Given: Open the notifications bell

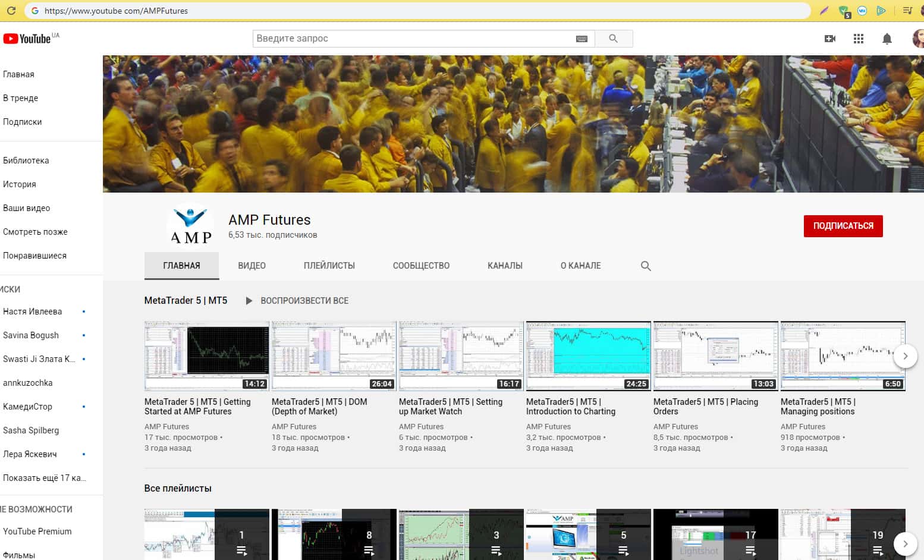Looking at the screenshot, I should [887, 39].
